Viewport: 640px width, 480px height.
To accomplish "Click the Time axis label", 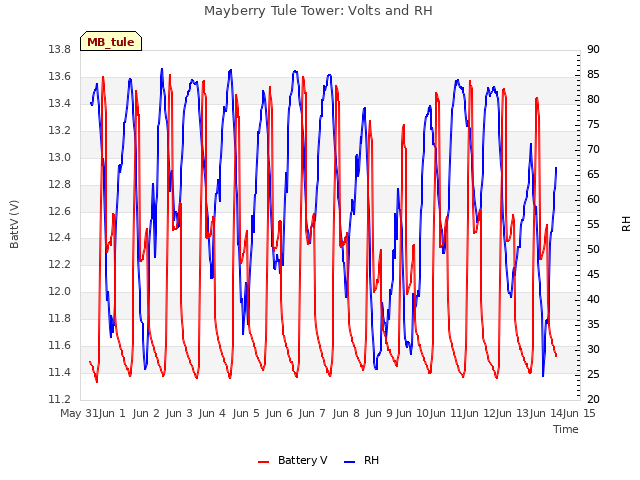I will (x=566, y=429).
